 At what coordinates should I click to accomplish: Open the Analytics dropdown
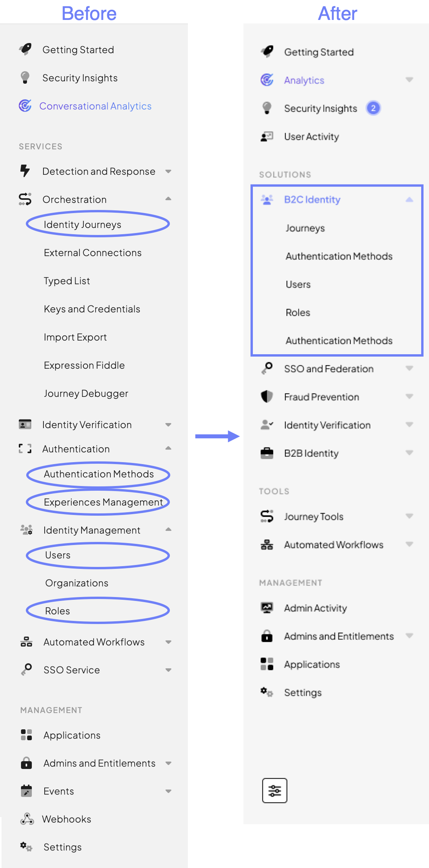[x=409, y=80]
